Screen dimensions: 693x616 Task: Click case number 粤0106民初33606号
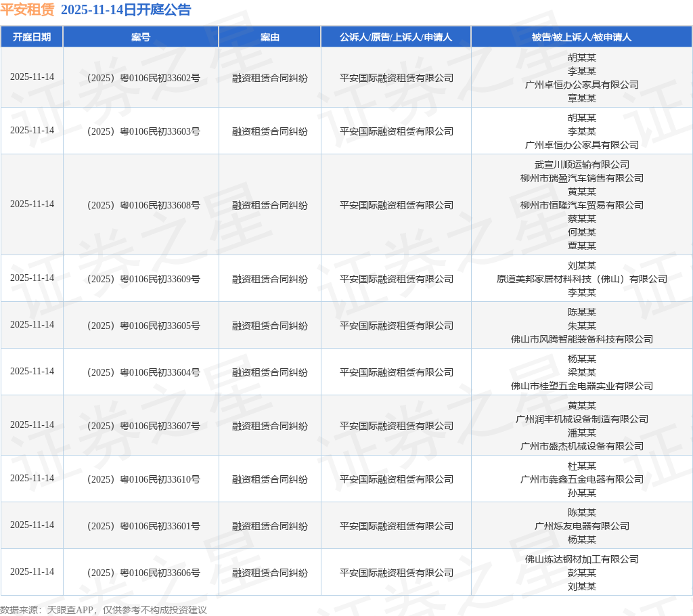143,573
